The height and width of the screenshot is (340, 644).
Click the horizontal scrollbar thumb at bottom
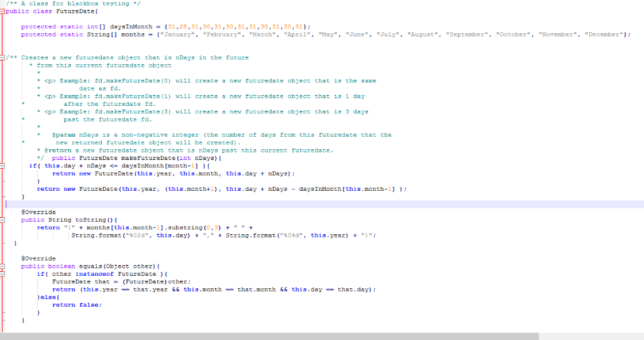269,336
